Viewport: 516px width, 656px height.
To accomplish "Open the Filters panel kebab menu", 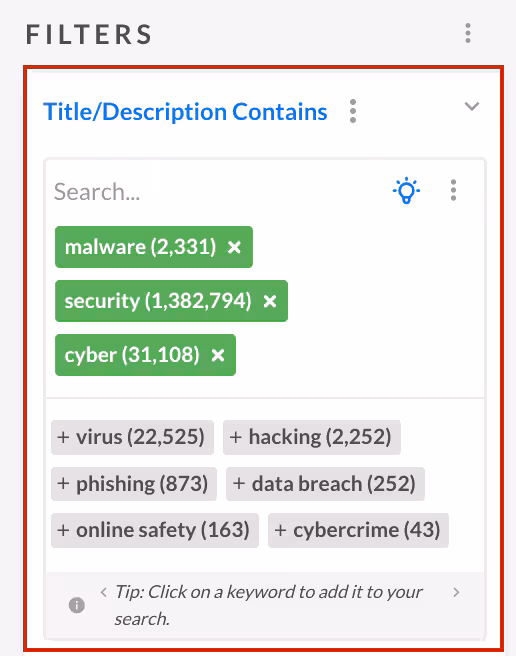I will click(468, 33).
